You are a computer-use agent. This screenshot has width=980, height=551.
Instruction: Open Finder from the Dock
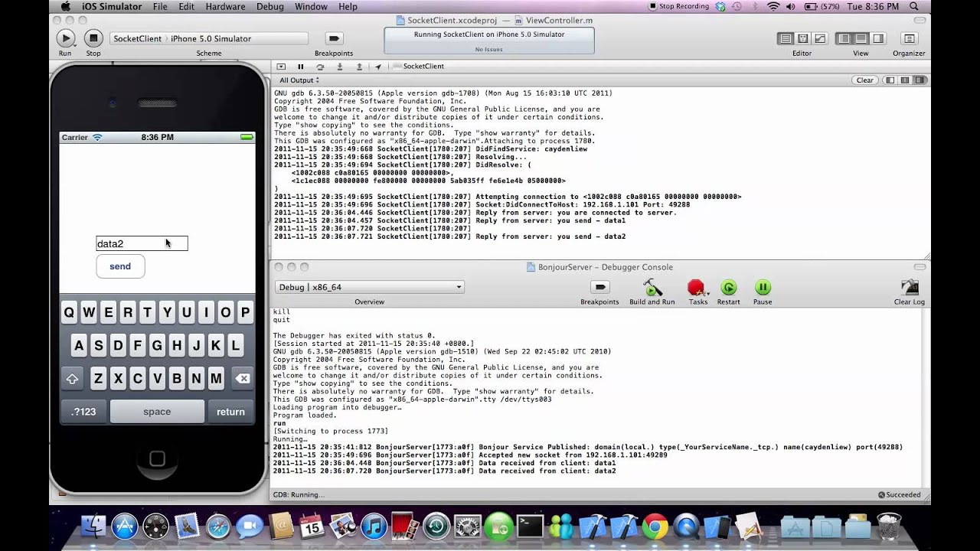pyautogui.click(x=93, y=526)
